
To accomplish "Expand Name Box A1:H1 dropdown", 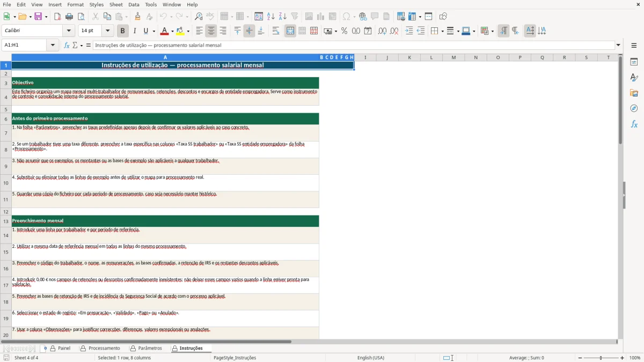I will pyautogui.click(x=53, y=45).
